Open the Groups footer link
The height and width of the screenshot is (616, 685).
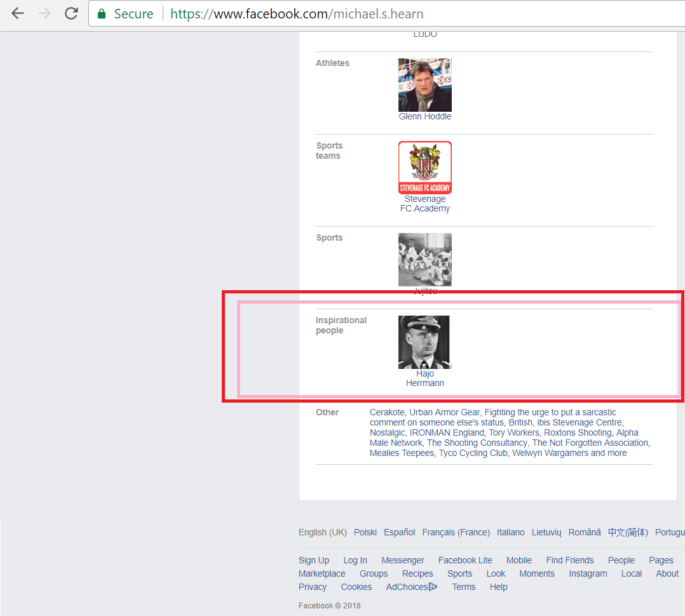click(374, 573)
